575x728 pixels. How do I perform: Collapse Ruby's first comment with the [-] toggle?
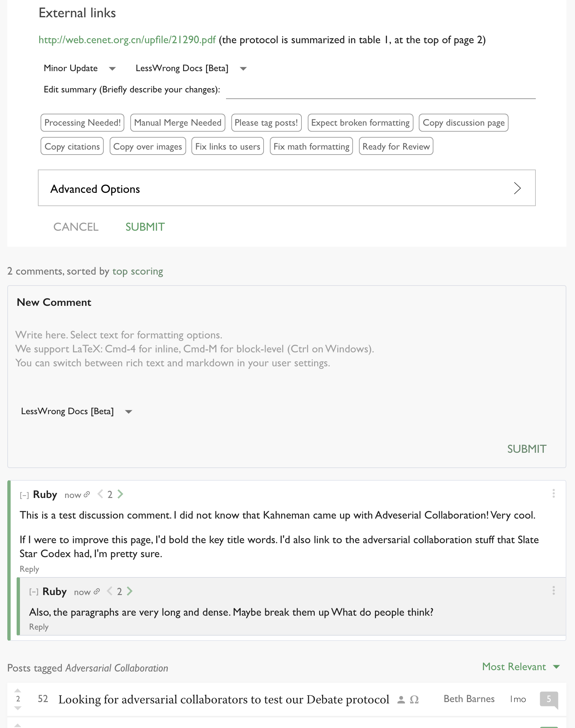click(x=24, y=495)
